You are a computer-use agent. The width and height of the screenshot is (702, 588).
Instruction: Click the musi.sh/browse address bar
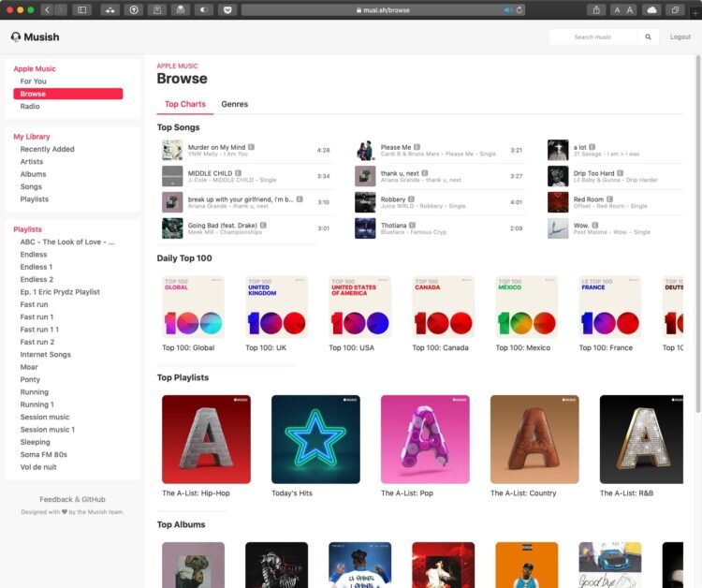[383, 10]
